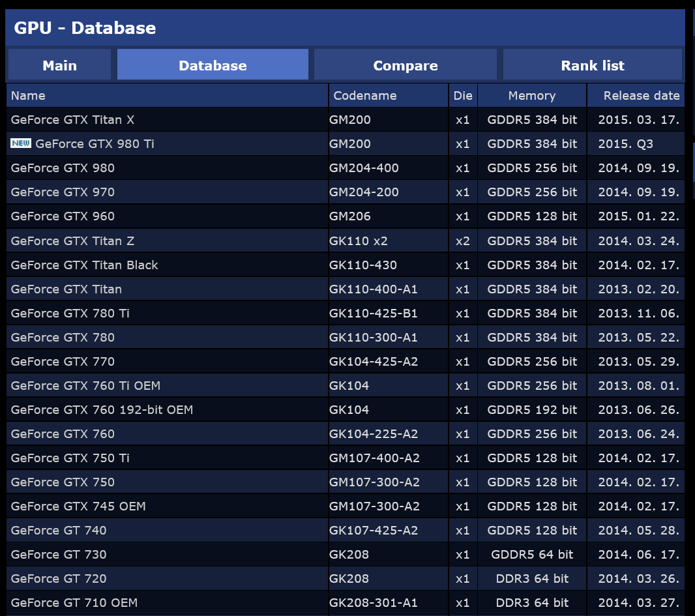Open GeForce GT 730 entry
The image size is (695, 616).
[x=59, y=555]
